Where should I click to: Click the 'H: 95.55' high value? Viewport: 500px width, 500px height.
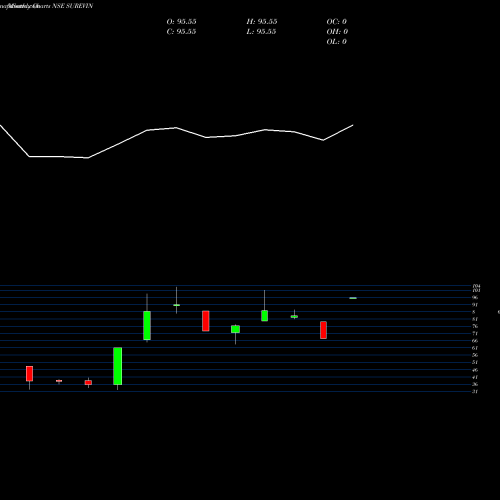[262, 22]
